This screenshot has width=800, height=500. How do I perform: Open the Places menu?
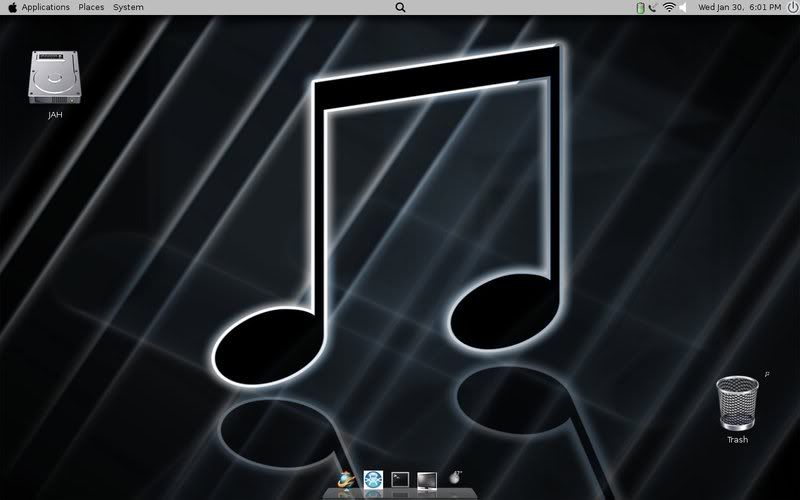click(91, 7)
